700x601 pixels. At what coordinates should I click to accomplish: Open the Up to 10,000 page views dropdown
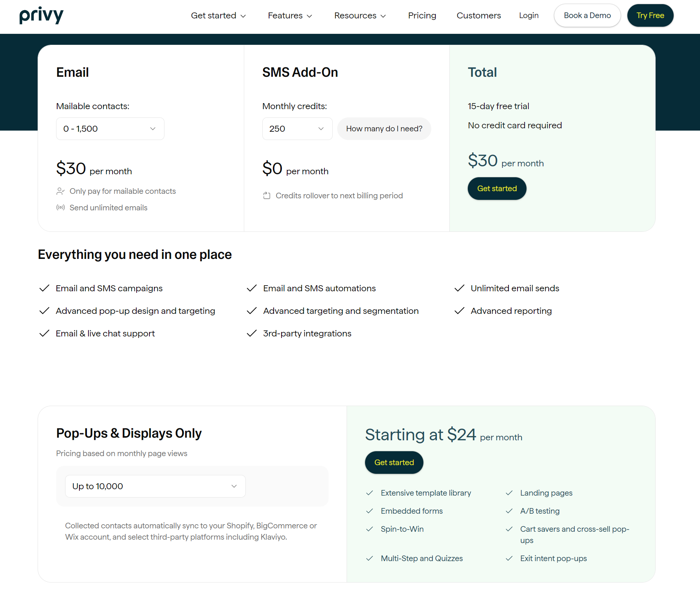(155, 486)
